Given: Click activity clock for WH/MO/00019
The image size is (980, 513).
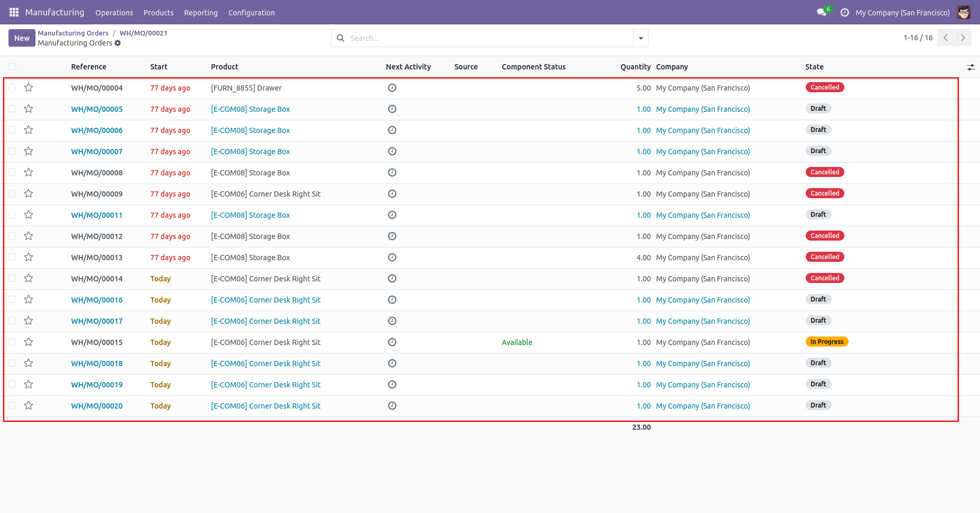Looking at the screenshot, I should pyautogui.click(x=392, y=384).
